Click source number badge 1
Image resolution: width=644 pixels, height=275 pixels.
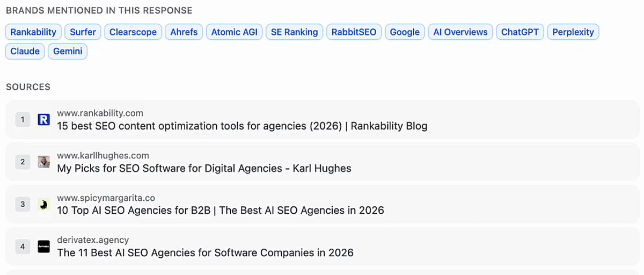[x=23, y=120]
